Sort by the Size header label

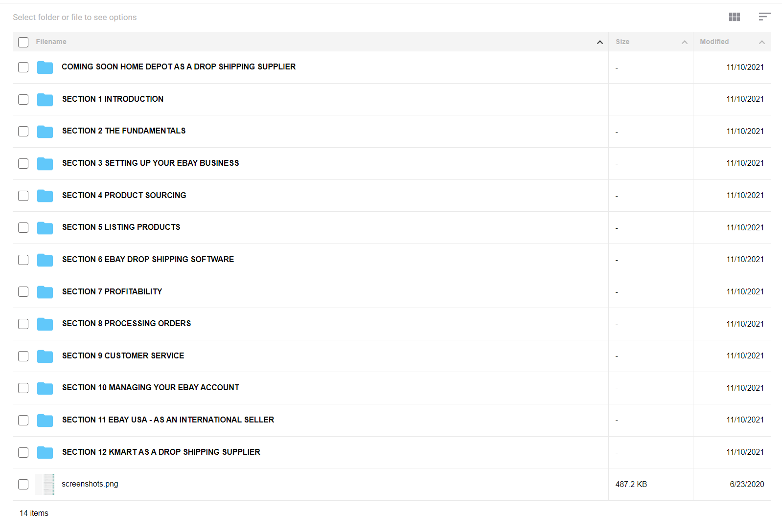[x=622, y=42]
